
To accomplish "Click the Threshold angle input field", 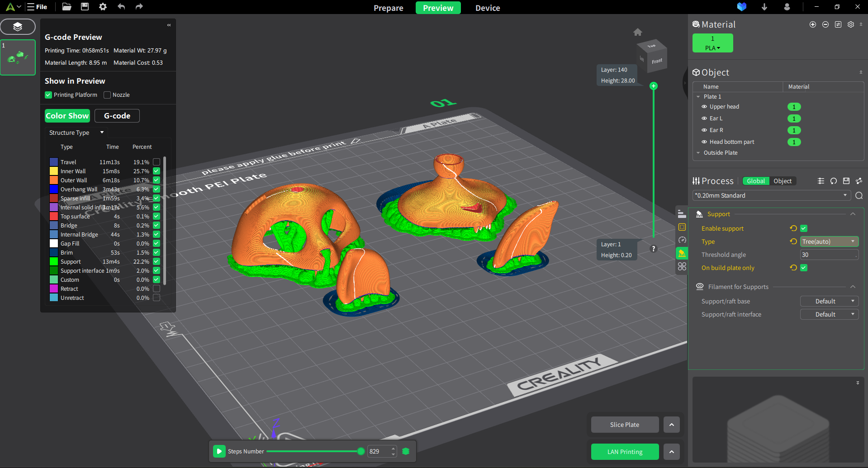I will coord(829,255).
